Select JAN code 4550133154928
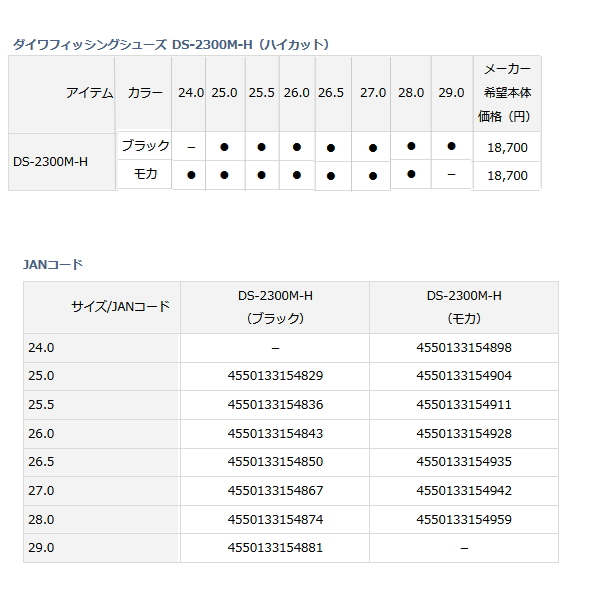The height and width of the screenshot is (600, 600). 464,434
